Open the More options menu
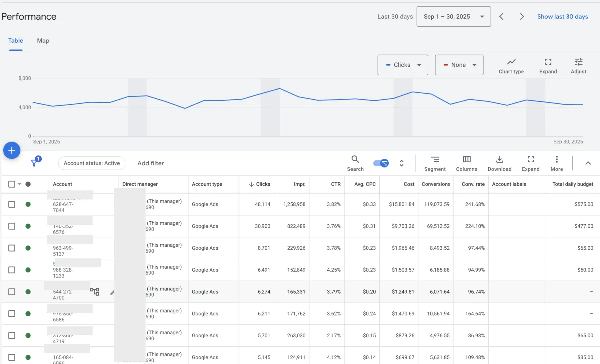 click(x=557, y=163)
